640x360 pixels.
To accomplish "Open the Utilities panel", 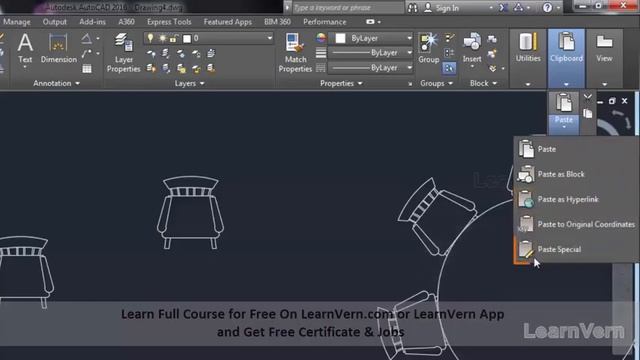I will [x=528, y=58].
